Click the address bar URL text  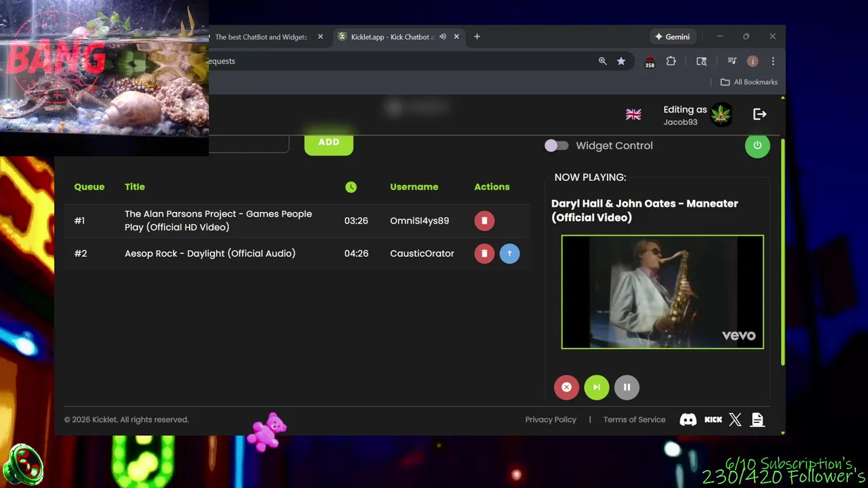pos(222,61)
